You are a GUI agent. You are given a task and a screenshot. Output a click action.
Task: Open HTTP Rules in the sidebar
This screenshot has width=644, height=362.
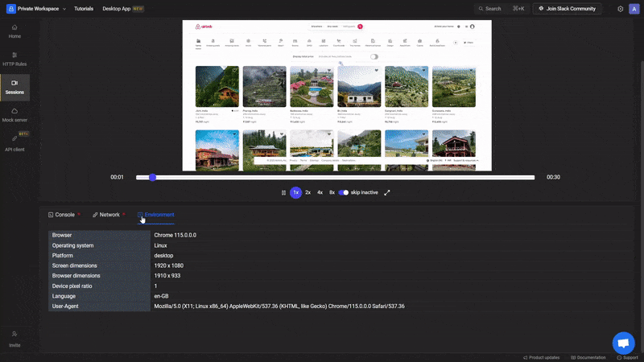pyautogui.click(x=14, y=59)
